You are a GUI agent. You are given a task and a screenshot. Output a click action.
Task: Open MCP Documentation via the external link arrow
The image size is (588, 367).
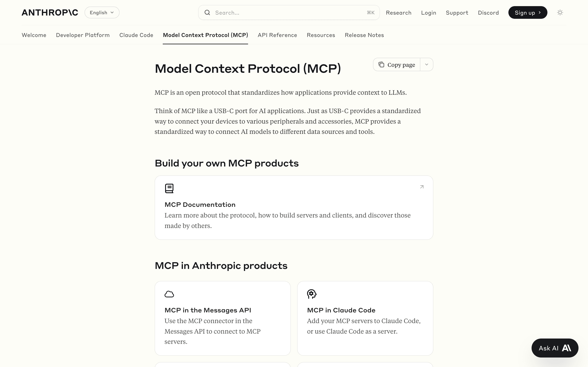pos(422,187)
